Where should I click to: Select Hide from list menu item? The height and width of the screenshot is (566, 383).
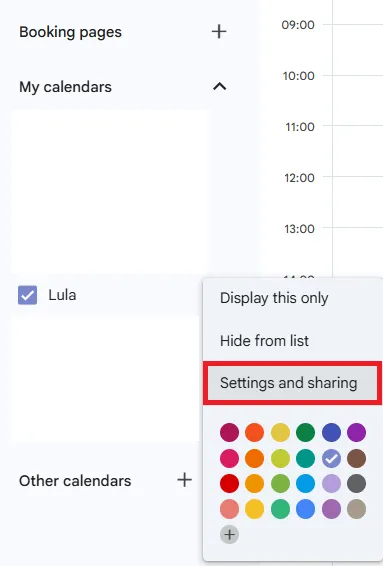(x=264, y=341)
